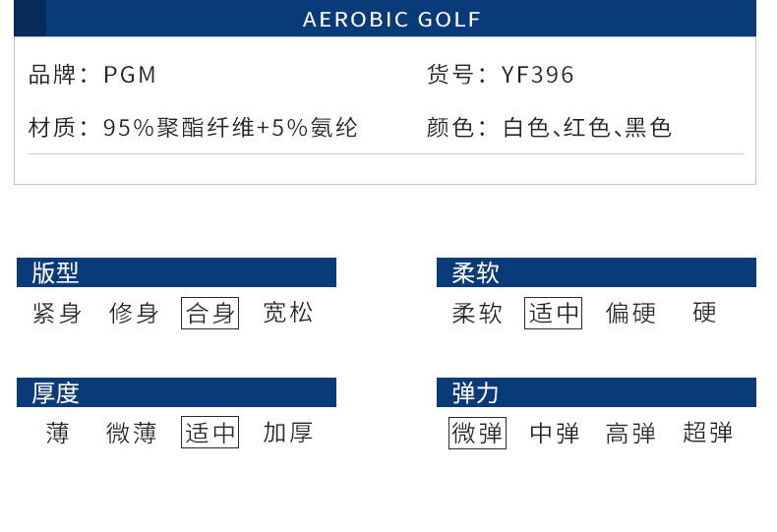The width and height of the screenshot is (777, 532).
Task: Select 柔软 softness option
Action: [x=477, y=313]
